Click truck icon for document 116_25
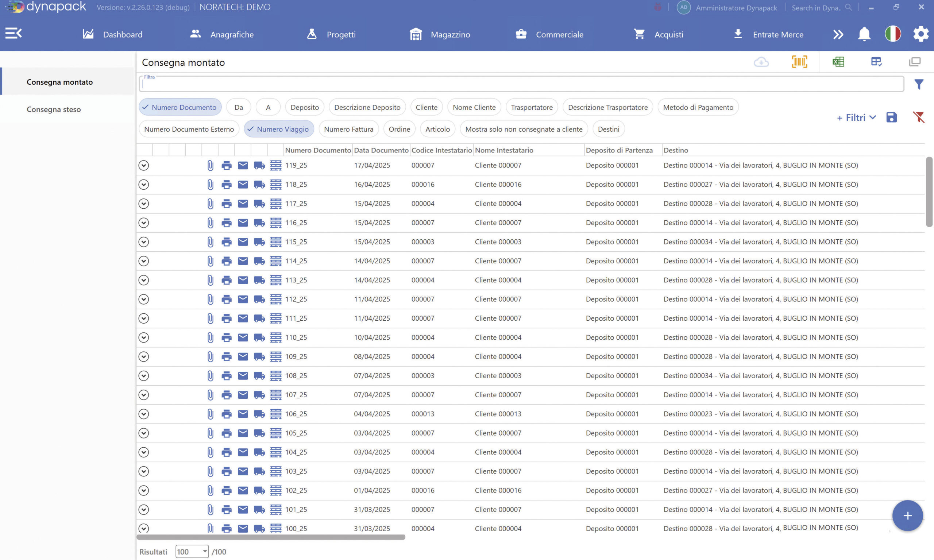The image size is (934, 560). pos(259,223)
